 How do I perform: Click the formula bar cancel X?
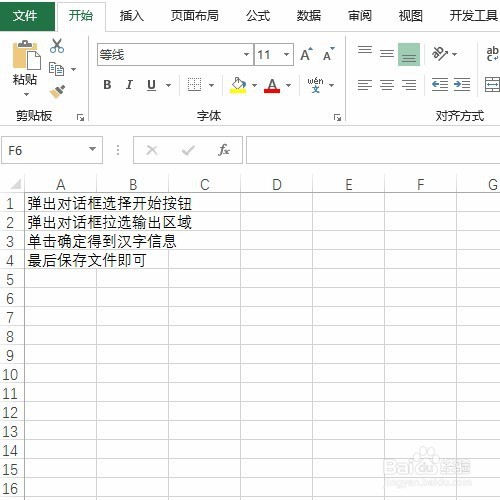click(152, 150)
